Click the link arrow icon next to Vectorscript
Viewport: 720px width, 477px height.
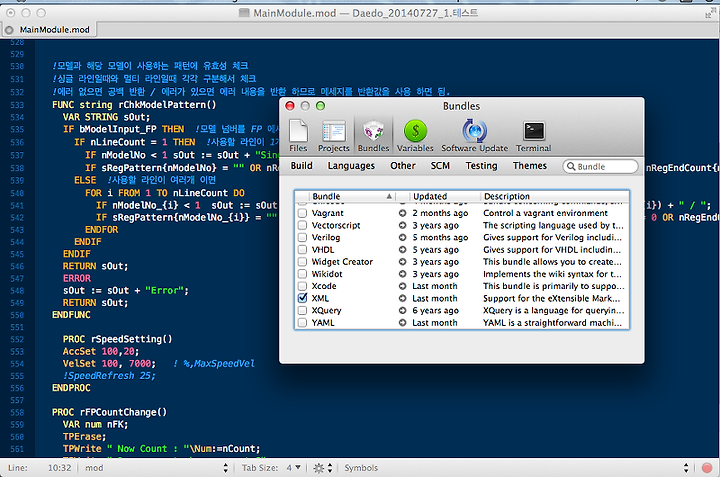403,225
